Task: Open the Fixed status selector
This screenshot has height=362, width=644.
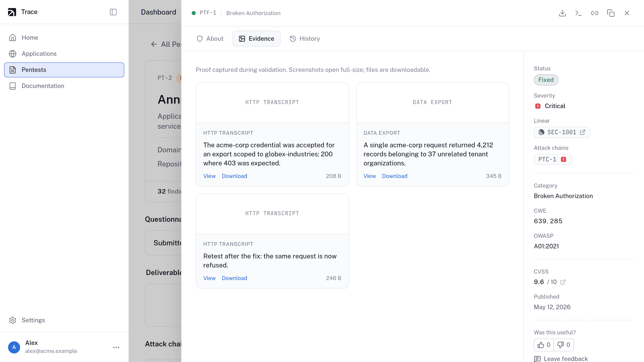Action: 546,80
